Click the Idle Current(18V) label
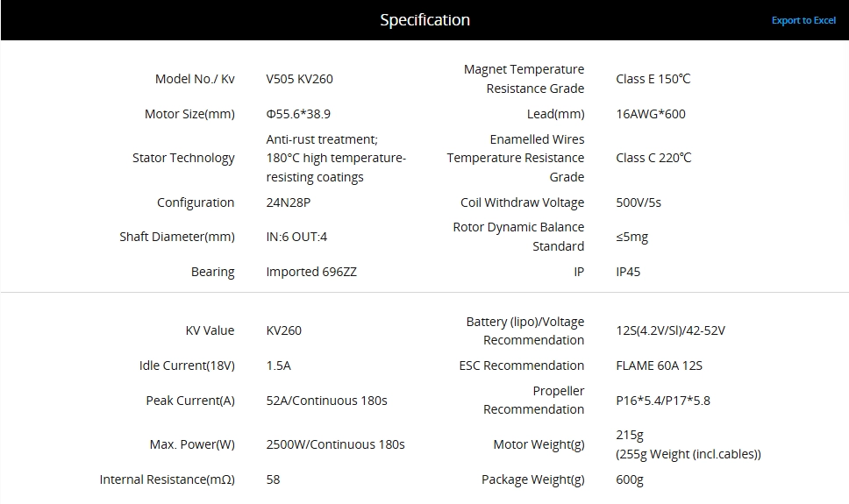Image resolution: width=849 pixels, height=504 pixels. coord(187,366)
